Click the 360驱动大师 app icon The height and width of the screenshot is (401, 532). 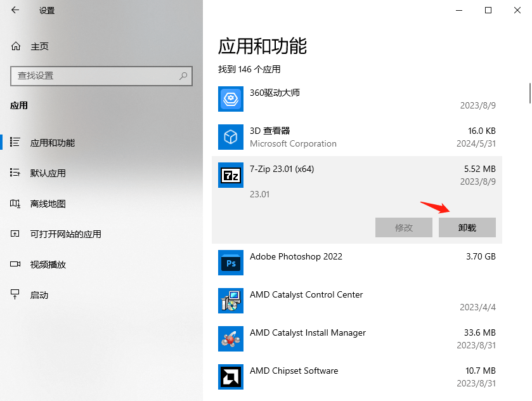pos(230,99)
